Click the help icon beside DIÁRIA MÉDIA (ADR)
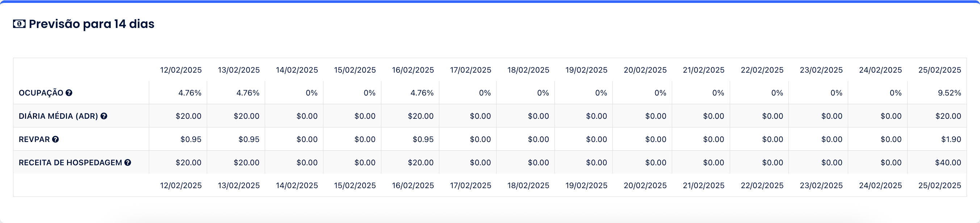This screenshot has height=223, width=980. (x=104, y=116)
